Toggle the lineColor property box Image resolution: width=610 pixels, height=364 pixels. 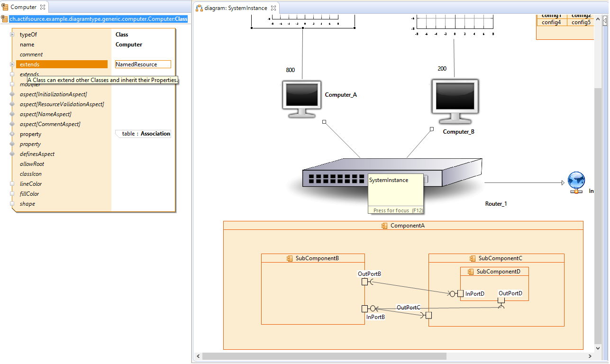coord(12,184)
